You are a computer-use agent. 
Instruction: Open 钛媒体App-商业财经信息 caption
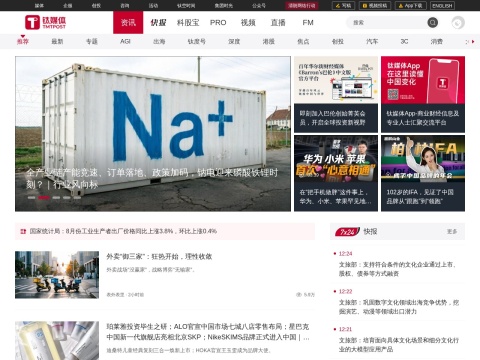[423, 118]
